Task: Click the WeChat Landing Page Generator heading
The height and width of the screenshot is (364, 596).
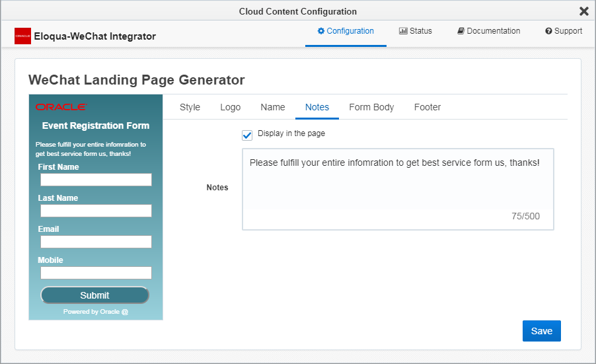Action: coord(137,80)
